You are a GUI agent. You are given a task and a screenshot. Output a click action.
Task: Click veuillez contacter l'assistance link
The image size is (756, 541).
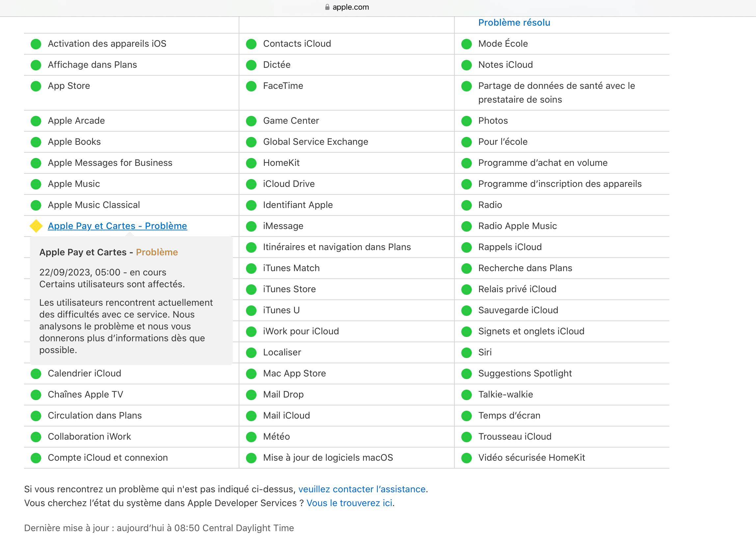click(362, 489)
